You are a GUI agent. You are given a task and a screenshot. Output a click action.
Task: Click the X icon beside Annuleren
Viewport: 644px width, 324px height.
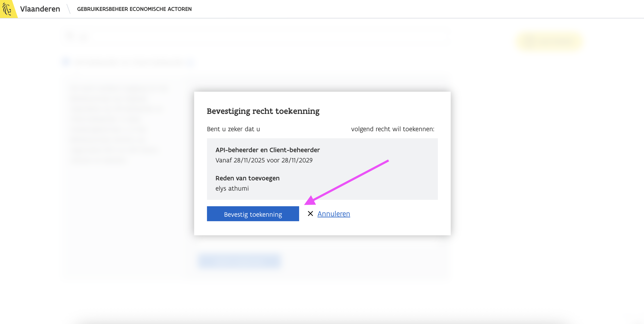(x=310, y=214)
